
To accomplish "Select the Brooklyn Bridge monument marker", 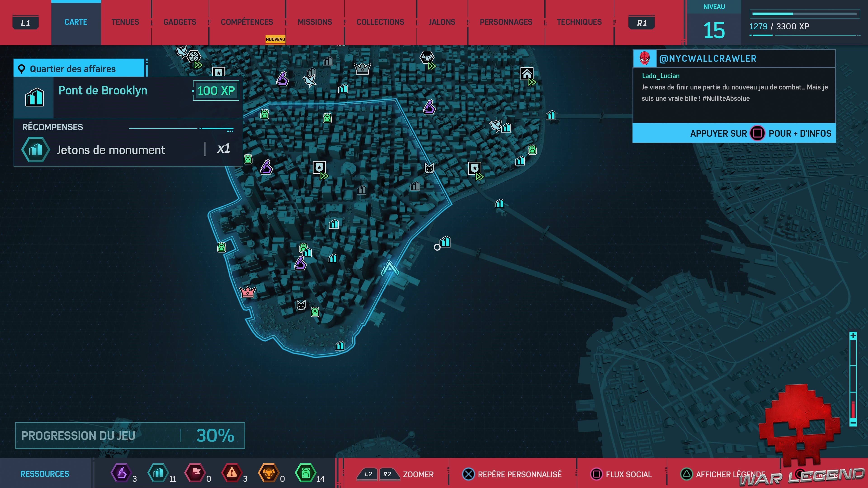I will pos(445,242).
